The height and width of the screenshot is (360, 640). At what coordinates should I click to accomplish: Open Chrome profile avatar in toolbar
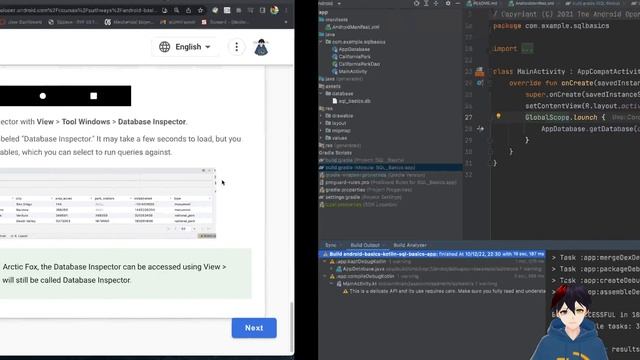point(275,10)
